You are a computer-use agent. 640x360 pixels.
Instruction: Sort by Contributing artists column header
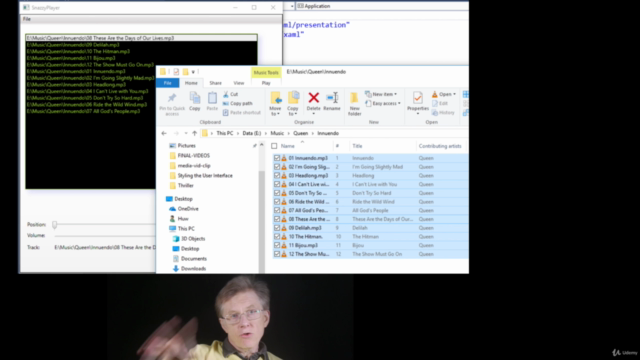440,146
